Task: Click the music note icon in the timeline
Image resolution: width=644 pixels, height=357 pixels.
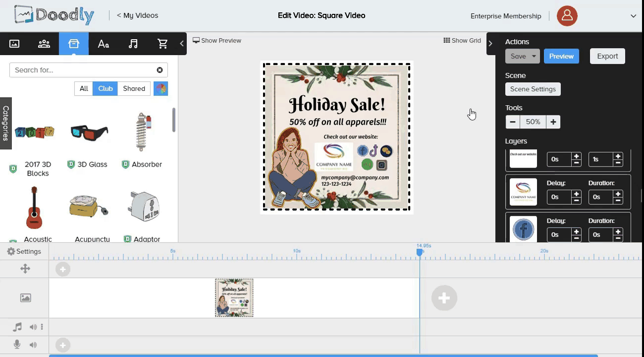Action: [x=17, y=327]
